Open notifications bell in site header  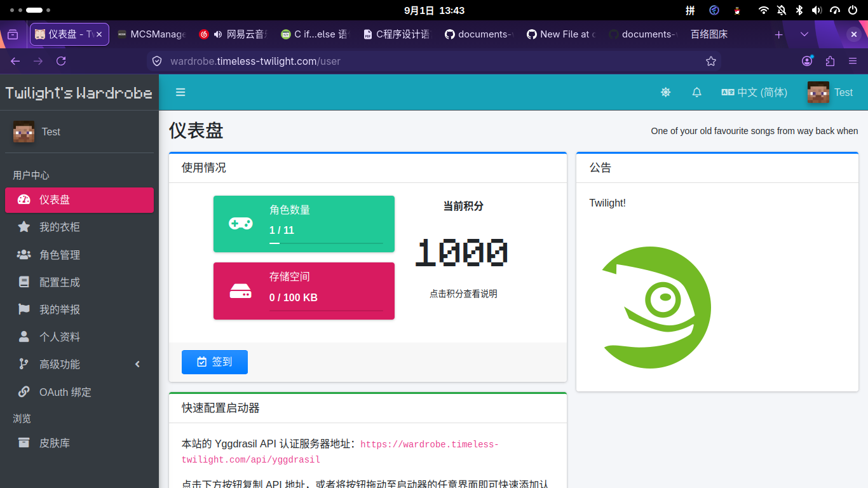[697, 92]
